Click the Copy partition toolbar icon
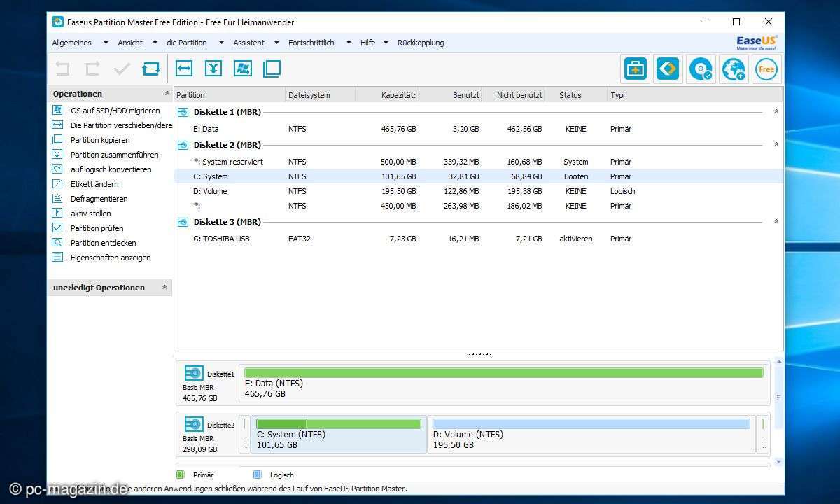Screen dimensions: 840x504 click(272, 69)
